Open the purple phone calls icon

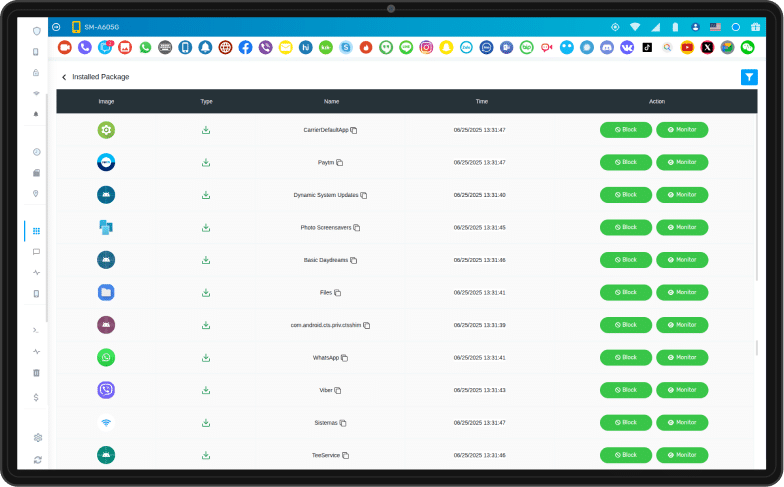pos(85,48)
